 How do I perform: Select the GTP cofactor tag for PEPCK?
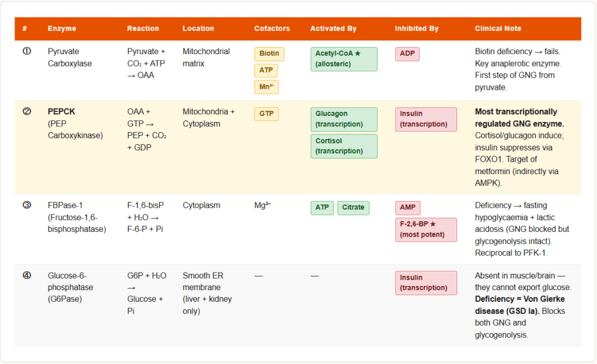tap(266, 114)
